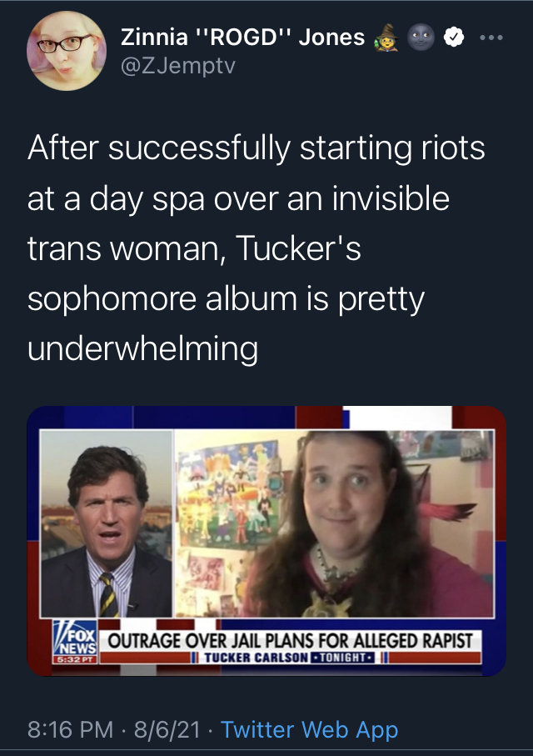Click the 5:32 PT time tag
This screenshot has height=756, width=533.
click(x=75, y=659)
